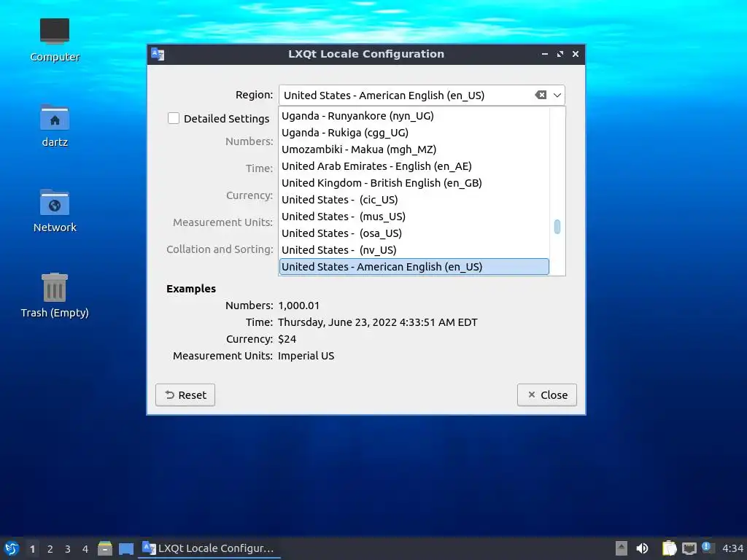The image size is (747, 560).
Task: Select Uganda - Rukiga (cgg_UG)
Action: (414, 133)
